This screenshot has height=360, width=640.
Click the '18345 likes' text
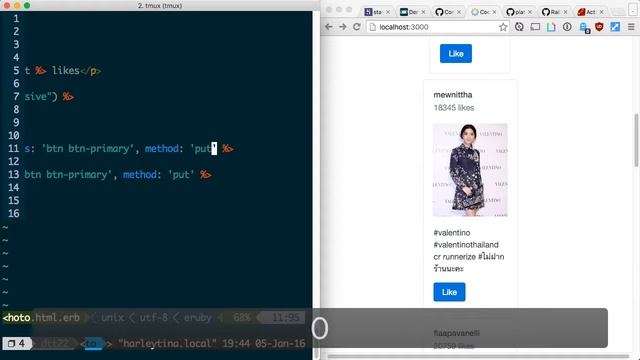[454, 108]
